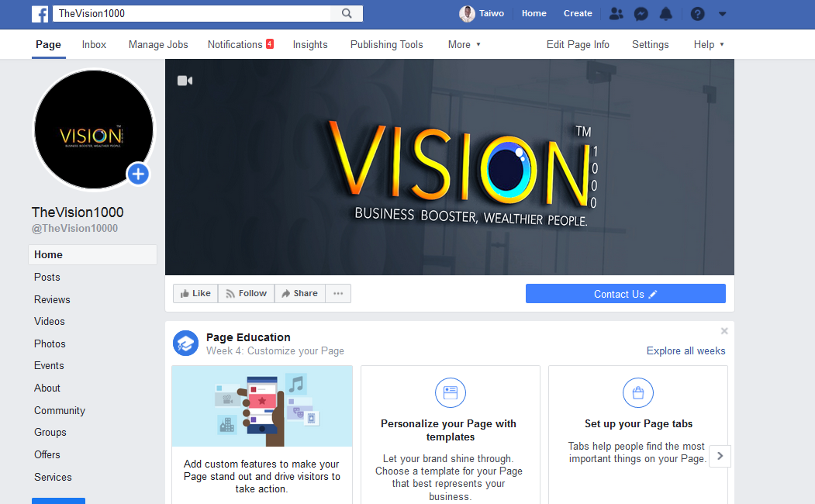Select Videos in the left sidebar

click(x=50, y=321)
